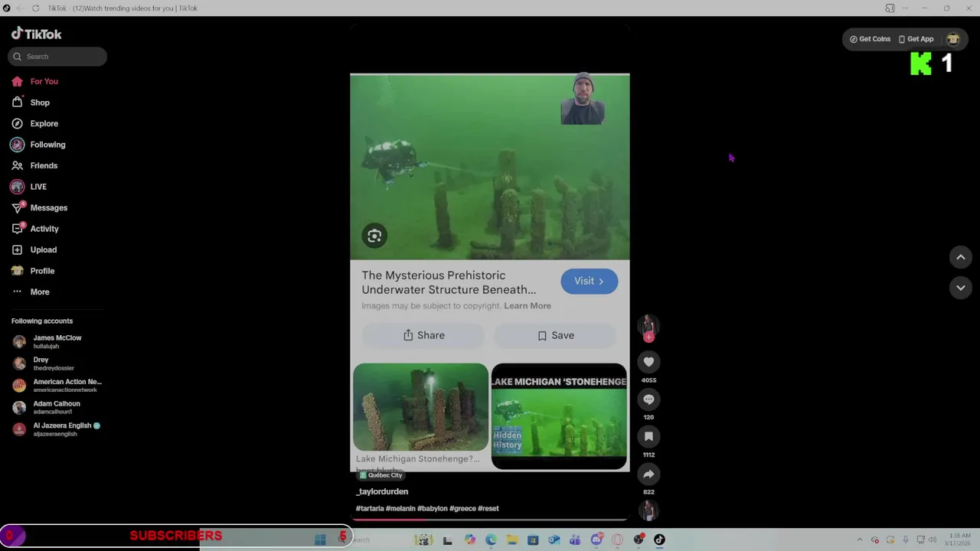
Task: Open the sidebar search icon in title bar
Action: point(890,8)
